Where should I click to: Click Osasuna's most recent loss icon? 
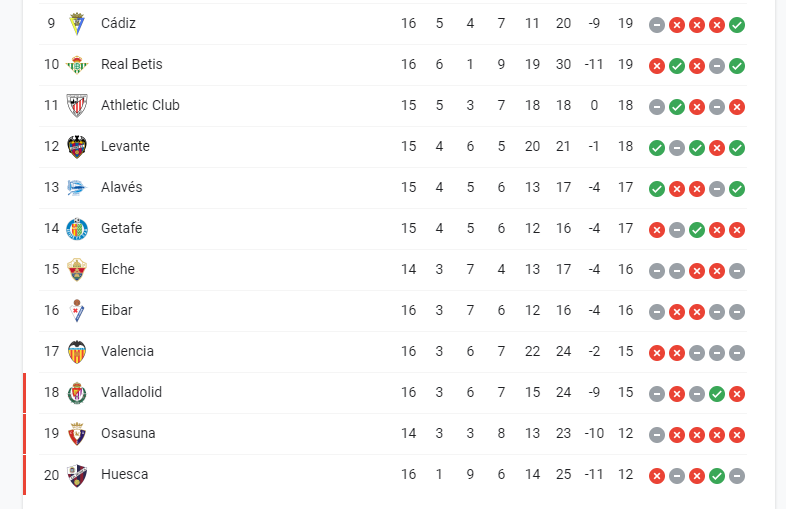(737, 435)
